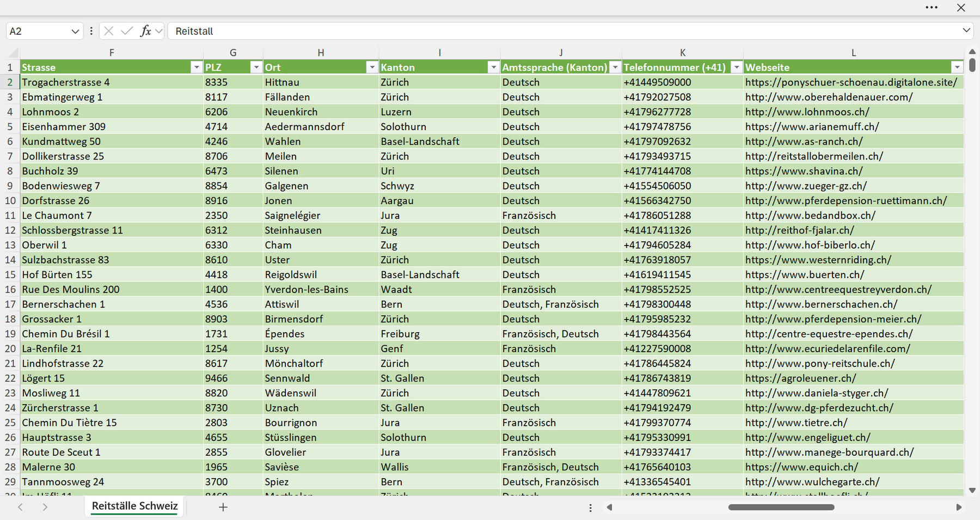
Task: Select row 11 header
Action: 10,216
